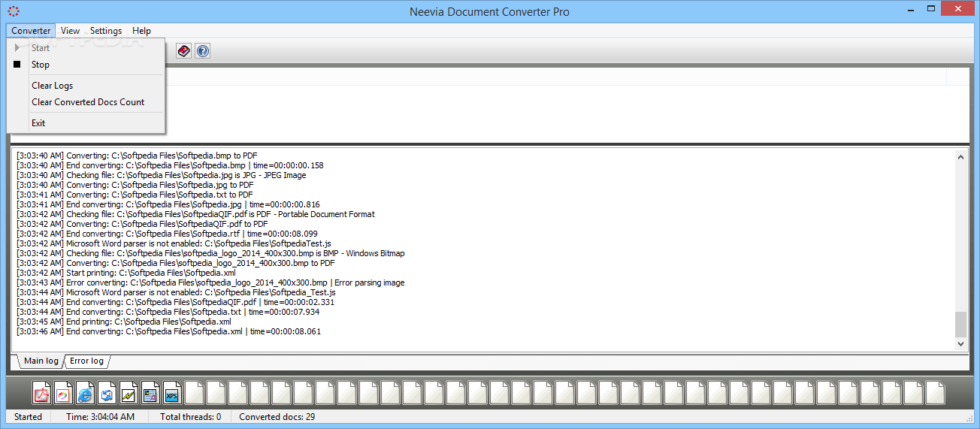Select the PDF document icon in bottom strip
The height and width of the screenshot is (429, 980).
click(41, 393)
